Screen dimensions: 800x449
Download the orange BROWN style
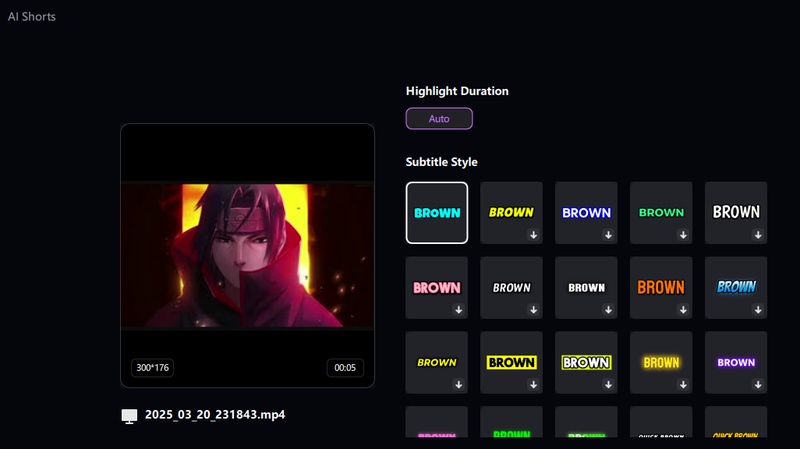point(683,310)
